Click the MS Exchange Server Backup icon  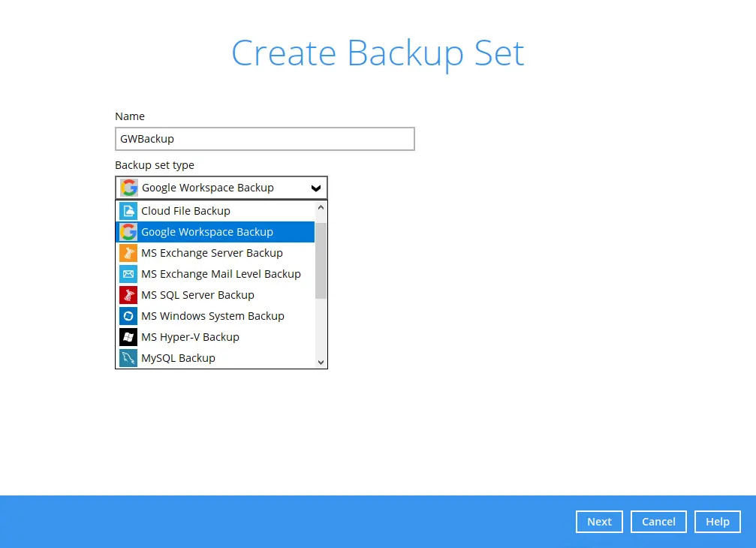point(128,253)
